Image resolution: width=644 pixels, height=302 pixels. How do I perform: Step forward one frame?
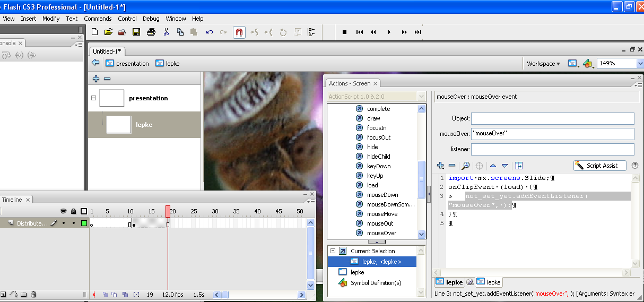404,32
